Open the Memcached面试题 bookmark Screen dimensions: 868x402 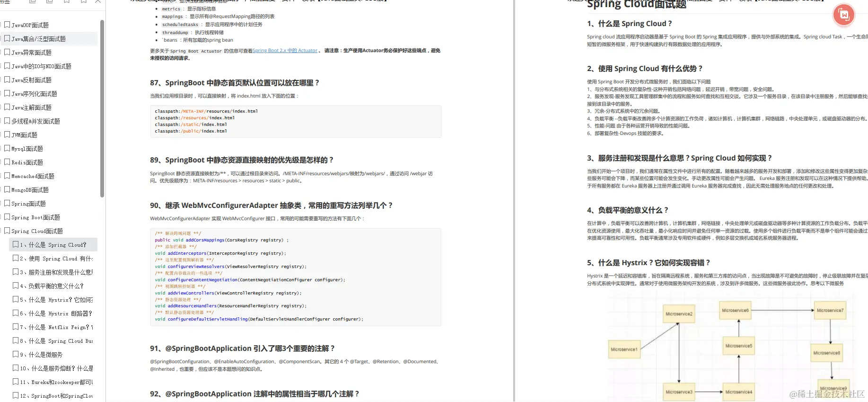(33, 176)
